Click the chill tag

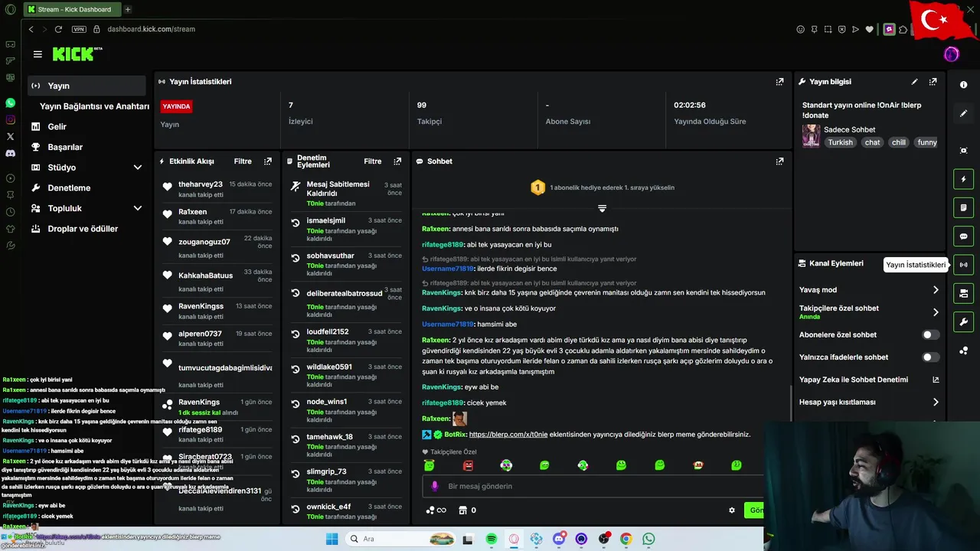tap(898, 142)
